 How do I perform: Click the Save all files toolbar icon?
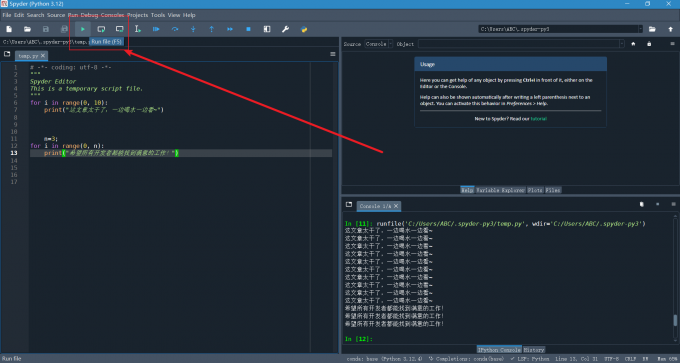pyautogui.click(x=64, y=29)
